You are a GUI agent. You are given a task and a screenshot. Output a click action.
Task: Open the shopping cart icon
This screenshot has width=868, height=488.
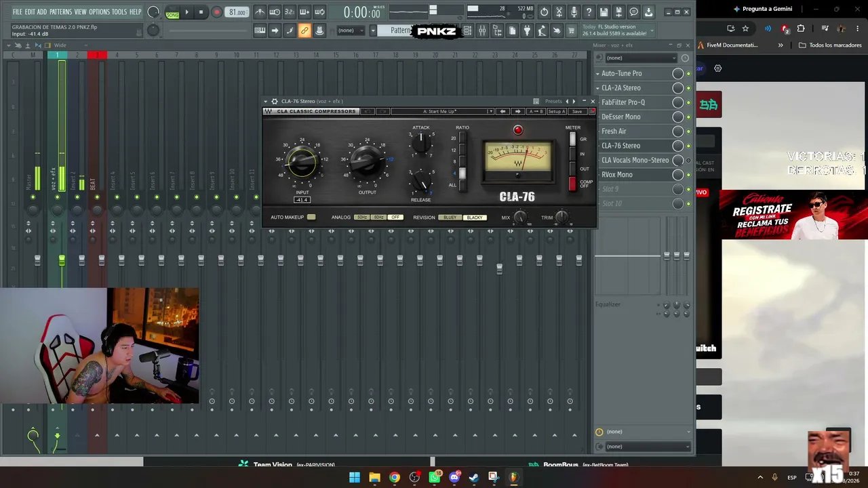572,30
